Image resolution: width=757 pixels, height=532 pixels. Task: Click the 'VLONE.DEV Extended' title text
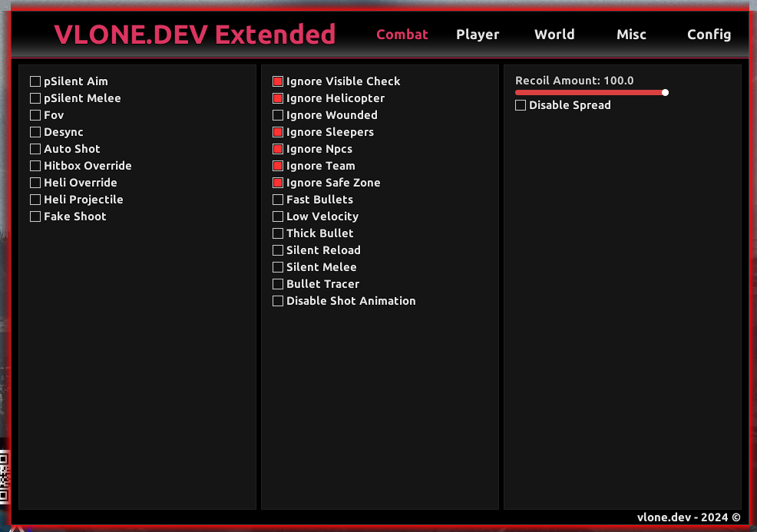(194, 35)
